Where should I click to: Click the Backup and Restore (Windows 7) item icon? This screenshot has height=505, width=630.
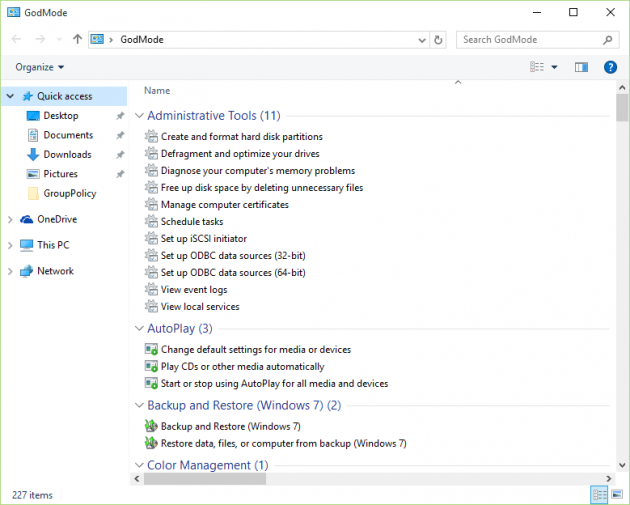point(151,426)
